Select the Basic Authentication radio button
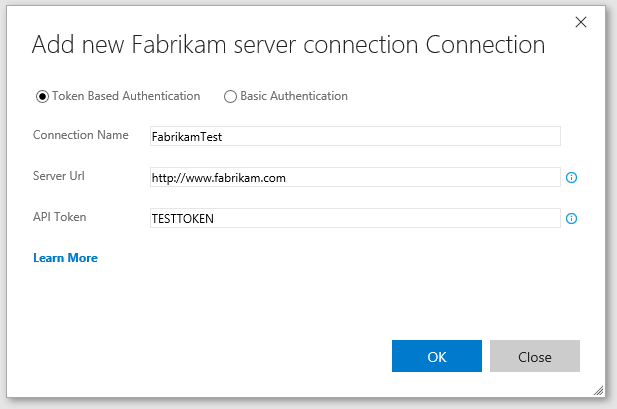The width and height of the screenshot is (617, 409). point(230,97)
